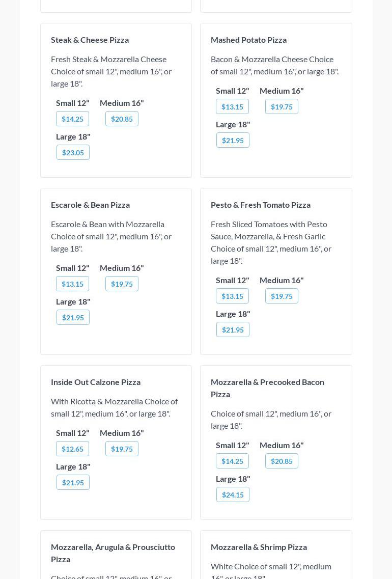This screenshot has height=579, width=392.
Task: Choose Pesto & Fresh Tomato medium $19.75
Action: [x=282, y=296]
